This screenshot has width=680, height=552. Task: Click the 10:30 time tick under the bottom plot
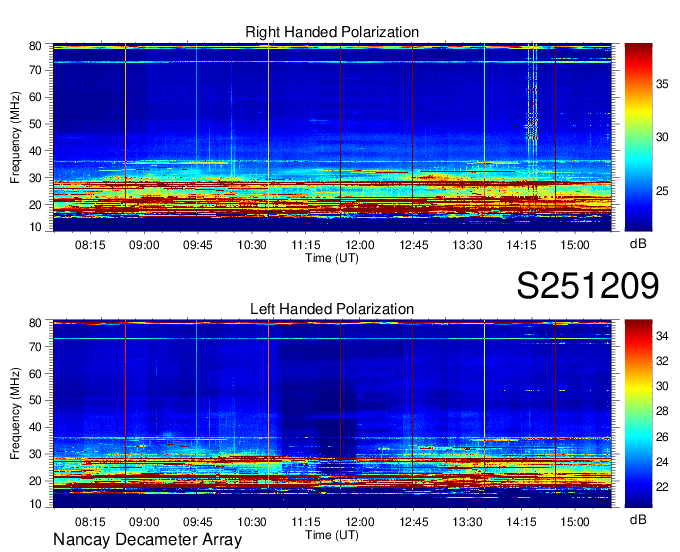click(x=252, y=521)
